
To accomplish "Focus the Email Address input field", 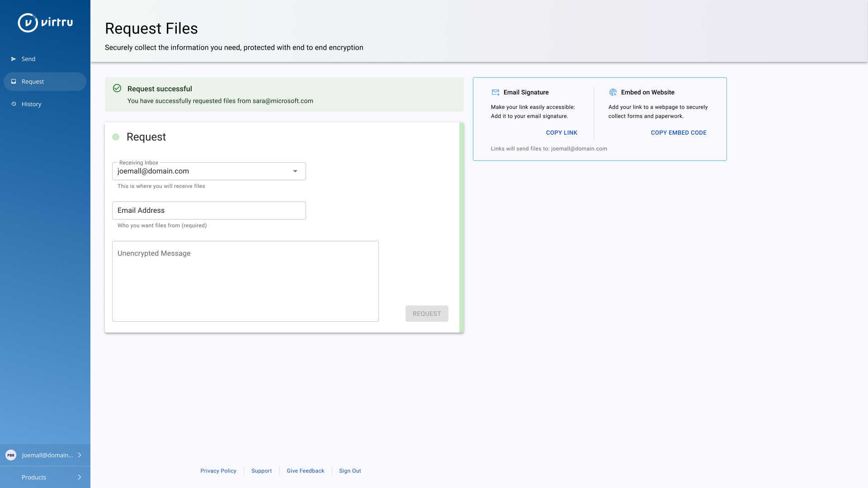I will point(209,211).
